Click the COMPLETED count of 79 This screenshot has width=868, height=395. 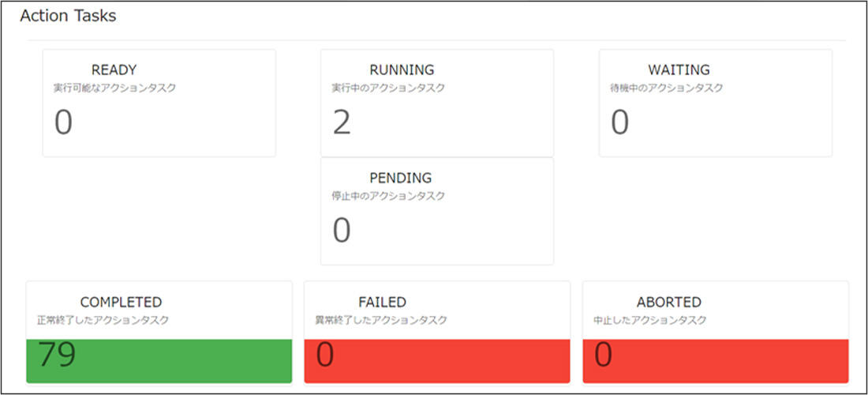(x=57, y=355)
